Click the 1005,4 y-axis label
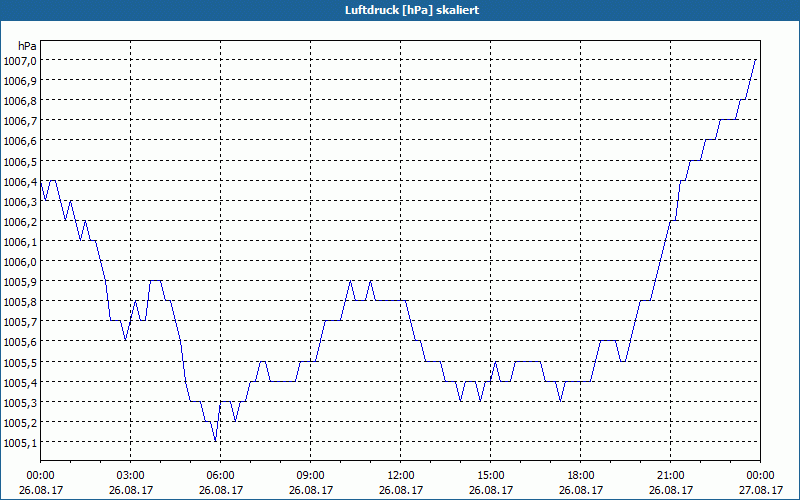This screenshot has width=800, height=500. [20, 383]
